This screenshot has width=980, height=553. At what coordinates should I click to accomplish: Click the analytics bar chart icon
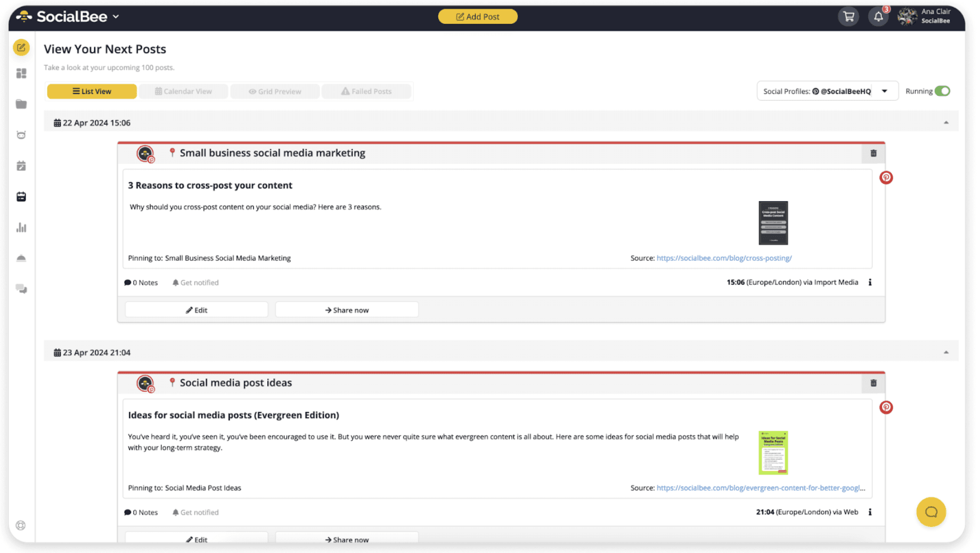tap(21, 228)
